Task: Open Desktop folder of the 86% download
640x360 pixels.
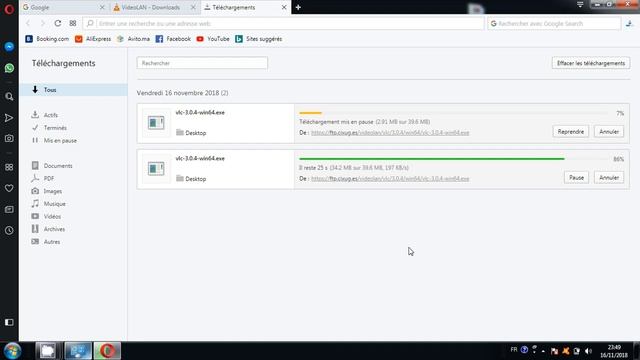Action: [191, 179]
